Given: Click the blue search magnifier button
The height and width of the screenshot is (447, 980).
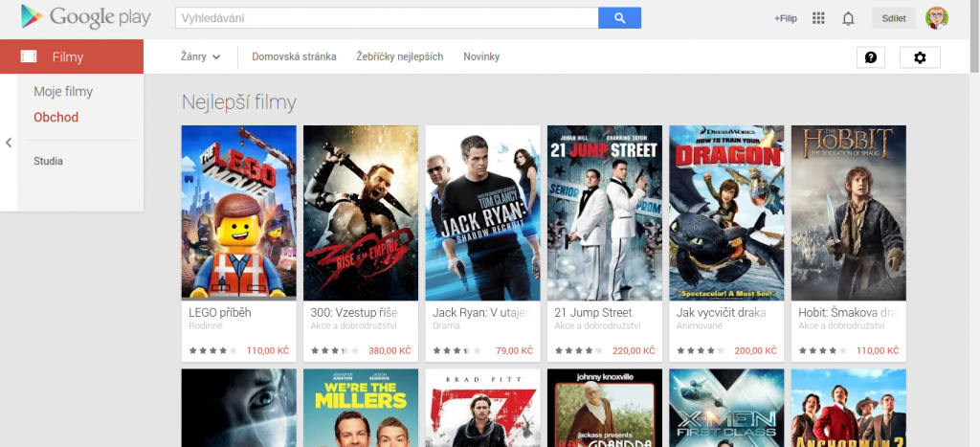Looking at the screenshot, I should (619, 18).
